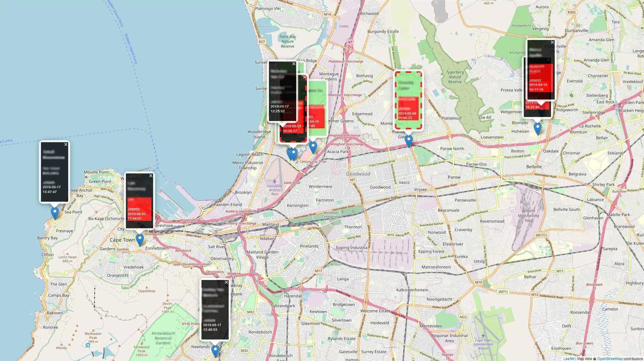Click the overlapping blue markers at Century City

(x=292, y=154)
